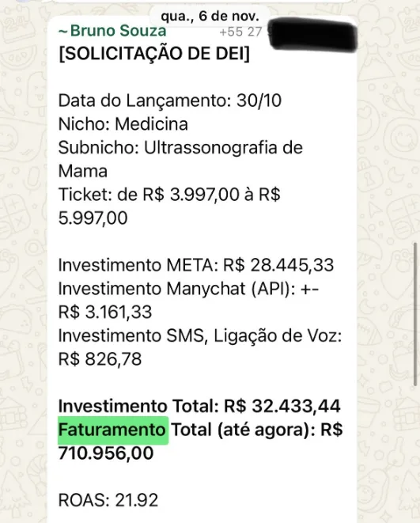Click the R$ 5.997,00 ticket value
Viewport: 420px width, 523px height.
point(93,218)
